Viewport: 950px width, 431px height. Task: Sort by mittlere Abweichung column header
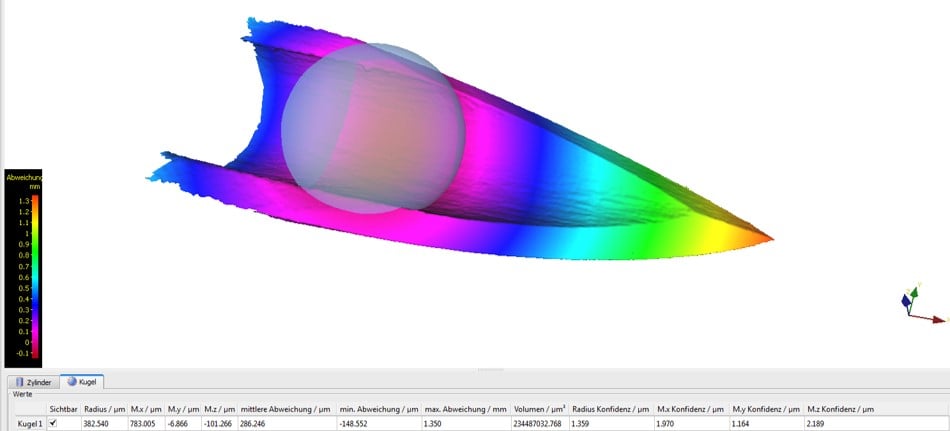pos(287,409)
